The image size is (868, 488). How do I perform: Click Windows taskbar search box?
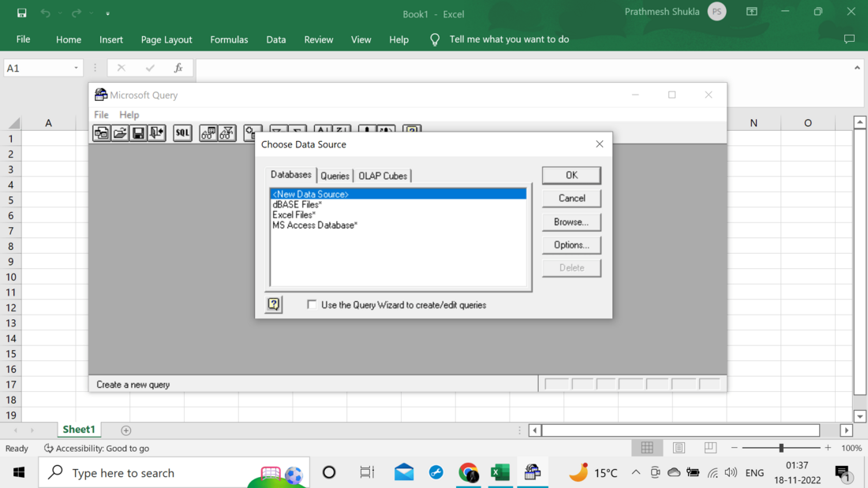pyautogui.click(x=174, y=472)
